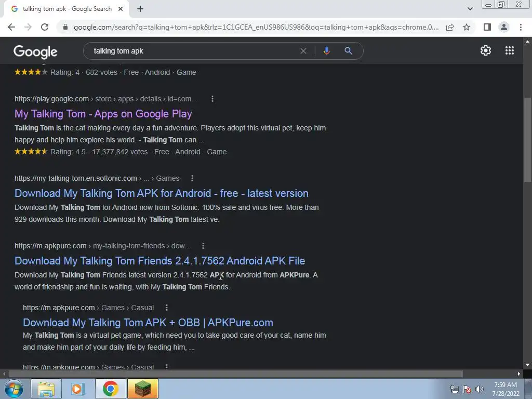Screen dimensions: 532x399
Task: Click the m.apkpure.com my-talking-tom-friends URL
Action: pyautogui.click(x=102, y=246)
